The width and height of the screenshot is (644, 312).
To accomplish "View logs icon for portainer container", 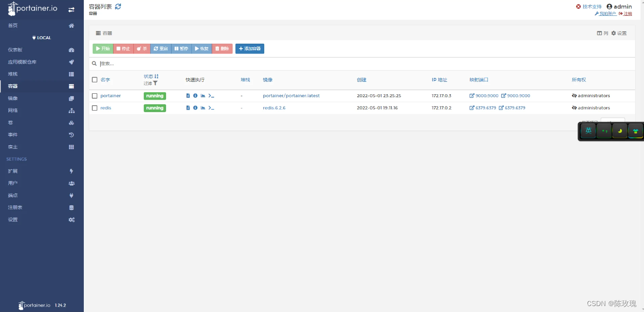I will pos(188,96).
